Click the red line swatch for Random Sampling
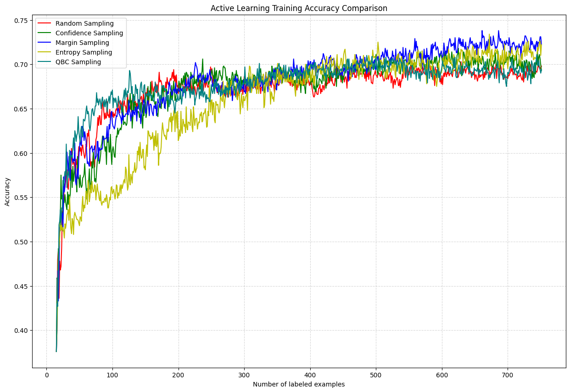Viewport: 570px width, 392px height. pyautogui.click(x=45, y=23)
